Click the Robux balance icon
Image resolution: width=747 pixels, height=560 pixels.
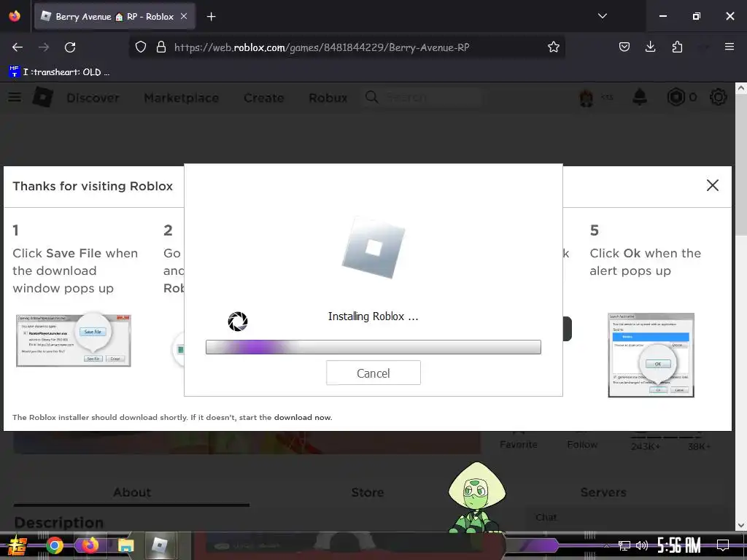pos(676,97)
